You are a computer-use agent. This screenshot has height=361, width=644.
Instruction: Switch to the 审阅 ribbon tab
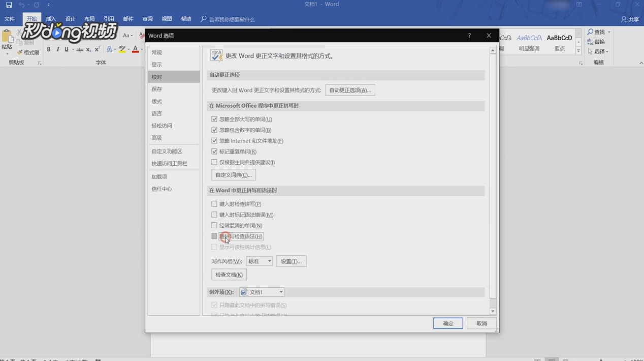(x=147, y=19)
